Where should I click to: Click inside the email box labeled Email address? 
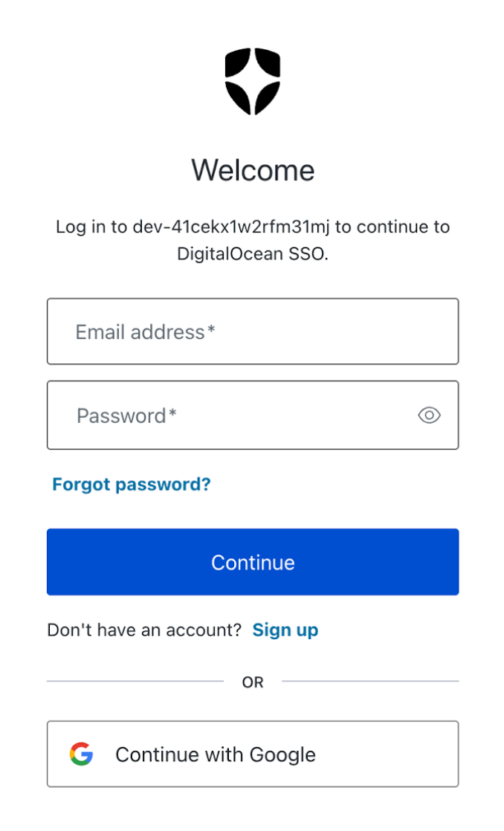(x=253, y=332)
